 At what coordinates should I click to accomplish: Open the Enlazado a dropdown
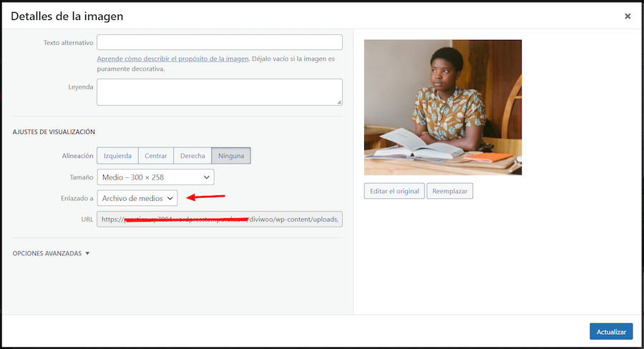(x=137, y=198)
